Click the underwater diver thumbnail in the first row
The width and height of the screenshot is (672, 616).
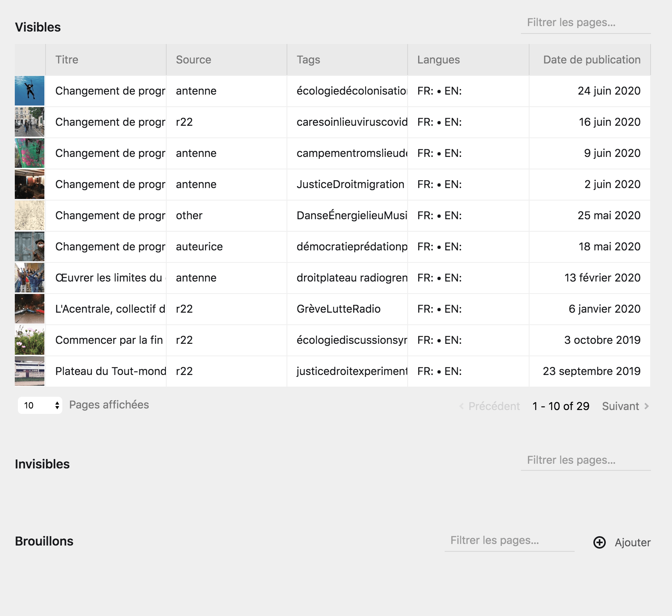tap(30, 91)
